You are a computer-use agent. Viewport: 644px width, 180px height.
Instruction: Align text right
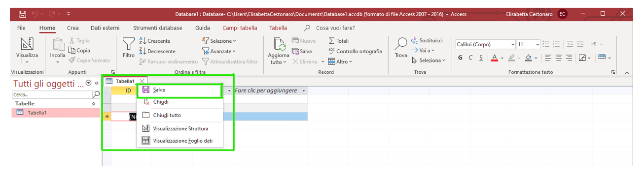pos(570,58)
